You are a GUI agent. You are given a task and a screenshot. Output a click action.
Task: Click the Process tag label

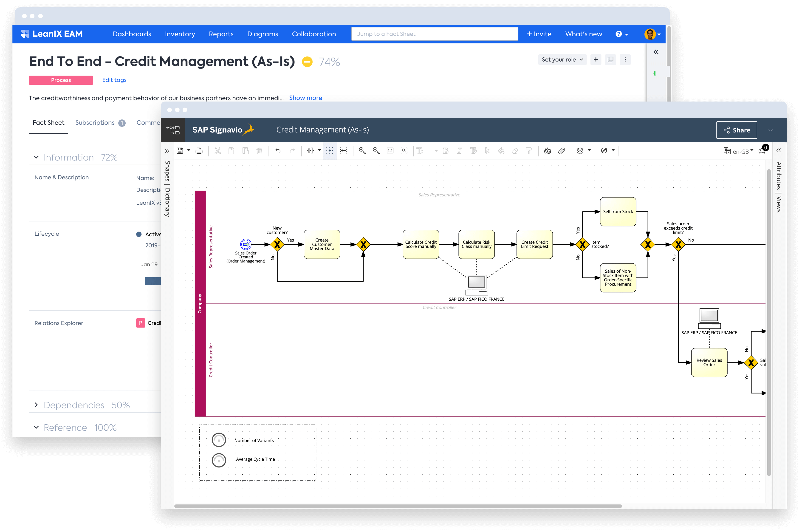pyautogui.click(x=61, y=80)
